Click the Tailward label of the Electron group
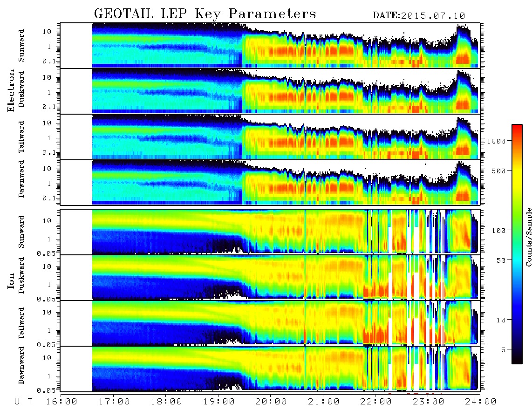 point(21,137)
